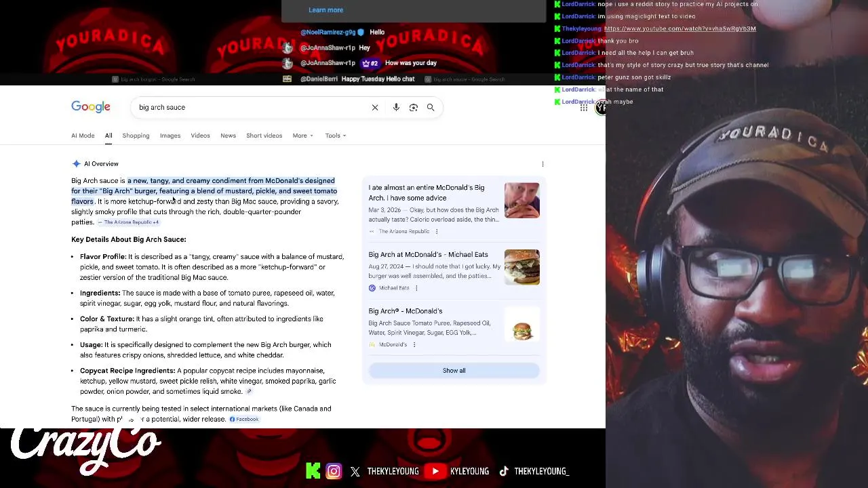Click the X logo next to THEKYLEYOUNG
The height and width of the screenshot is (488, 868).
[355, 472]
